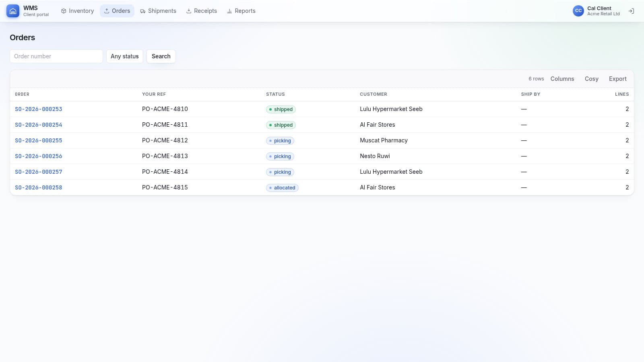Click reference PO-ACME-4815
This screenshot has height=362, width=644.
(165, 187)
